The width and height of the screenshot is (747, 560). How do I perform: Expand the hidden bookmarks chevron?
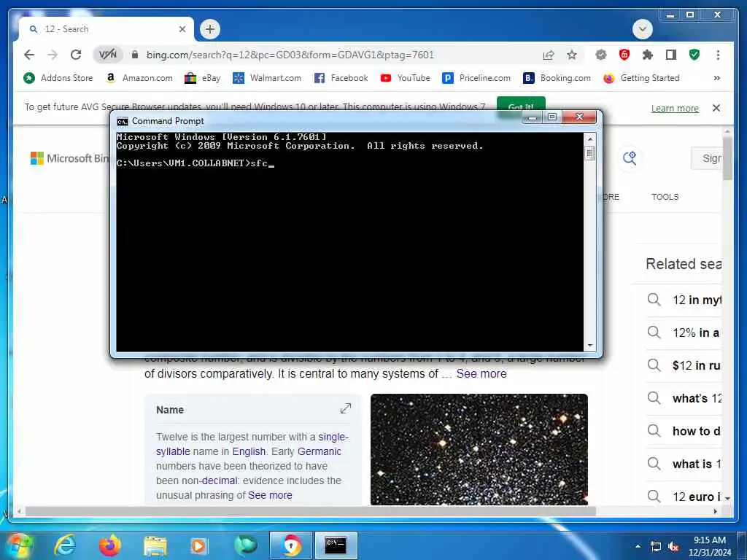tap(716, 78)
